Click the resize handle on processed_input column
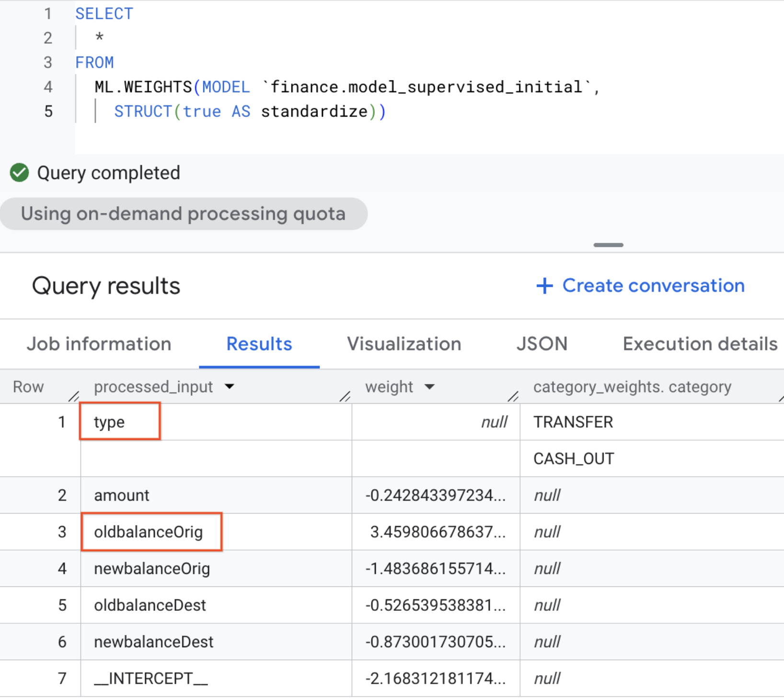Screen dimensions: 784x700 tap(345, 396)
